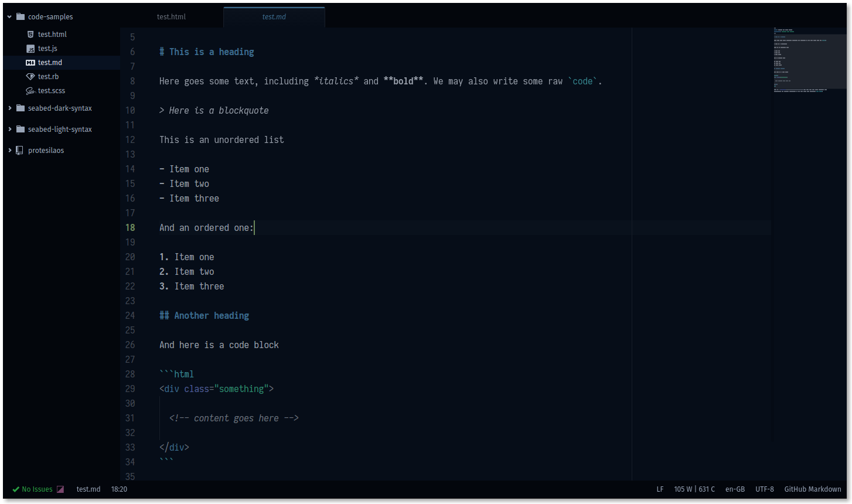The width and height of the screenshot is (852, 504).
Task: Change file encoding UTF-8
Action: (765, 489)
